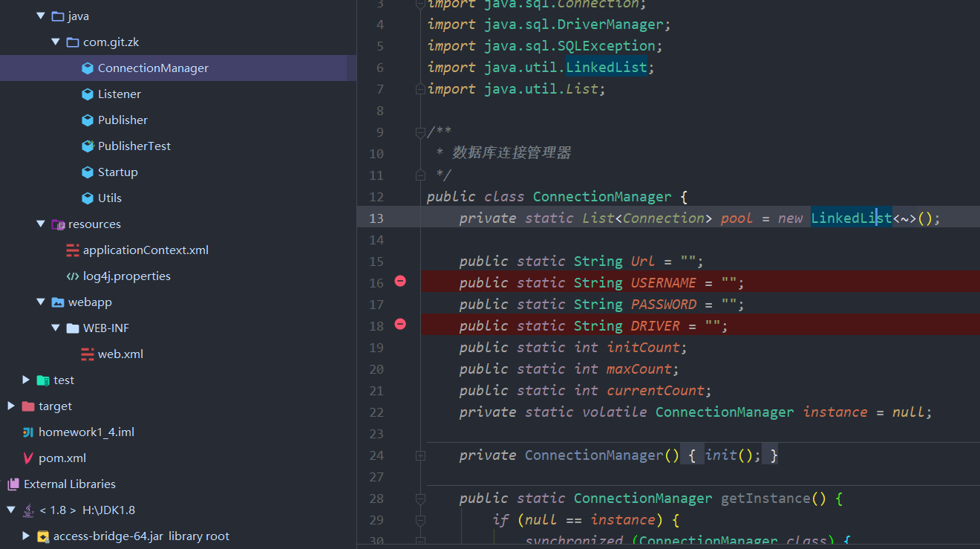
Task: Click log4j.properties file icon
Action: pyautogui.click(x=73, y=276)
